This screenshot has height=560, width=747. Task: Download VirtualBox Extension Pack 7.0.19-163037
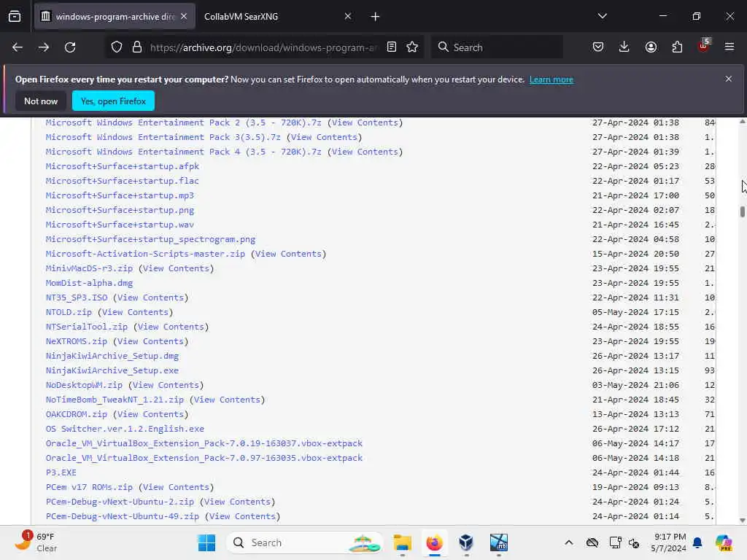click(x=204, y=443)
